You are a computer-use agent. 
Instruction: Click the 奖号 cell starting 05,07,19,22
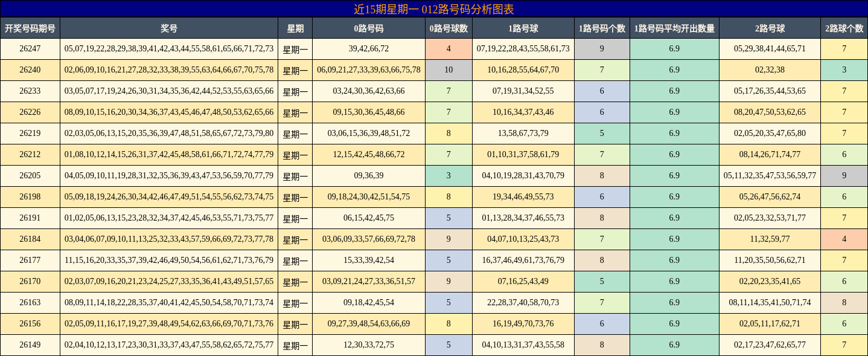click(169, 49)
